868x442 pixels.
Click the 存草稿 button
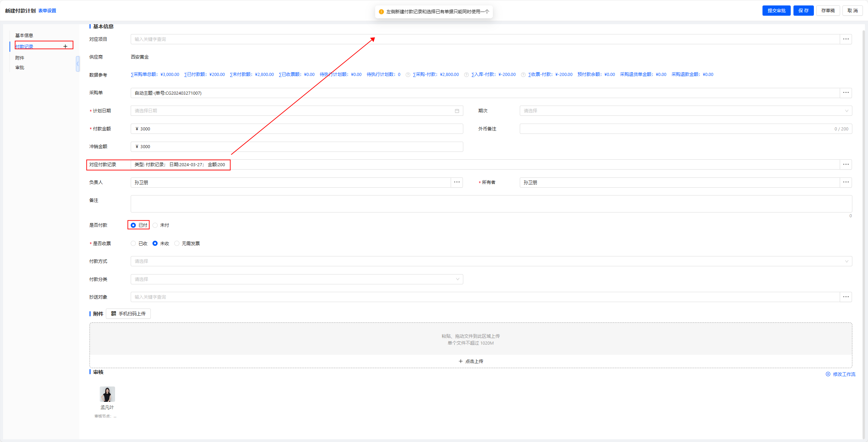828,11
